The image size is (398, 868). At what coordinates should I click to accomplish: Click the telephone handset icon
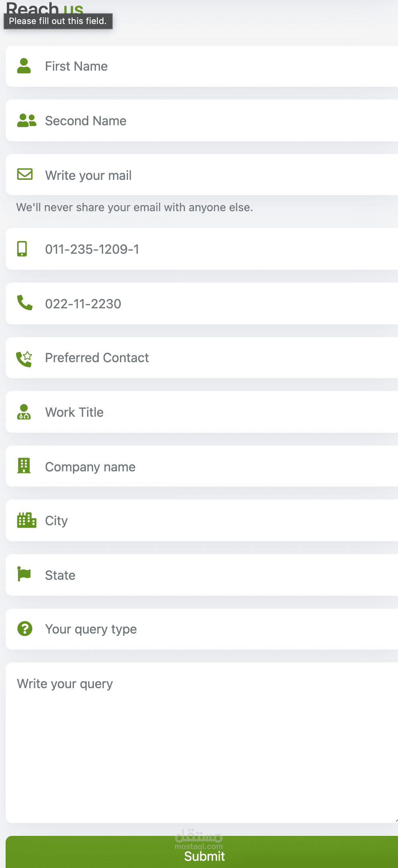click(24, 303)
